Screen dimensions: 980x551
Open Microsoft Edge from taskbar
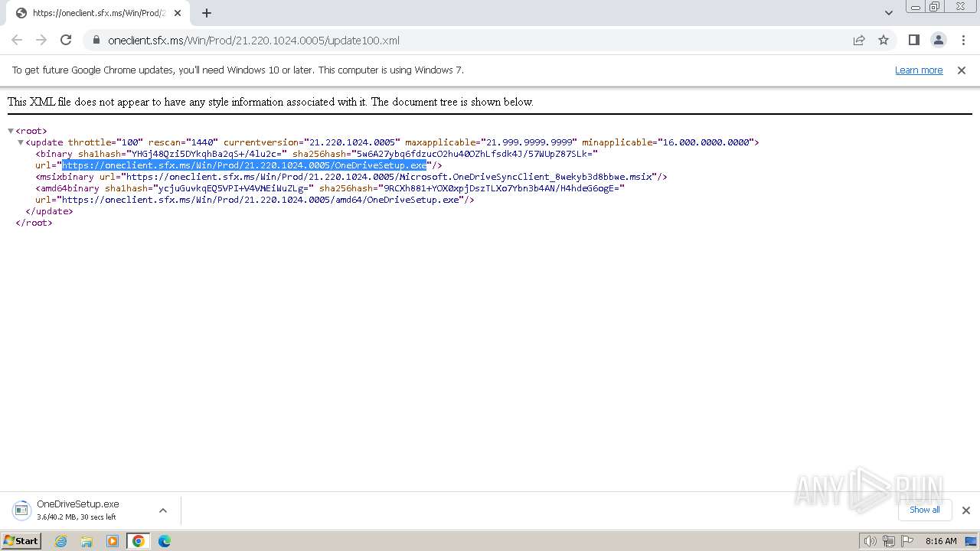point(165,541)
